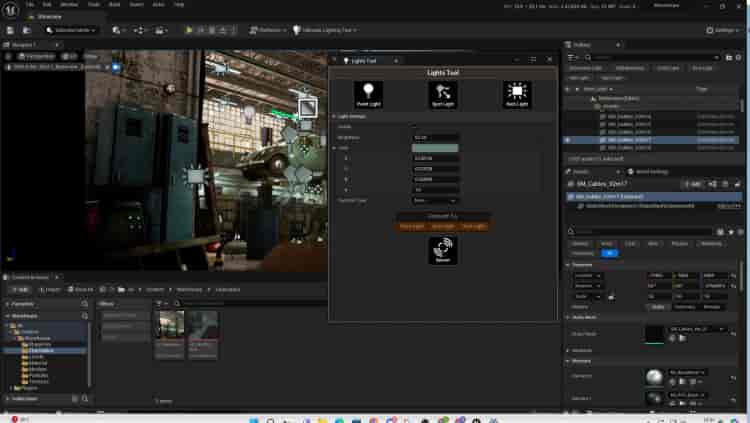Click Windows Start button on taskbar
This screenshot has width=750, height=423.
(254, 420)
